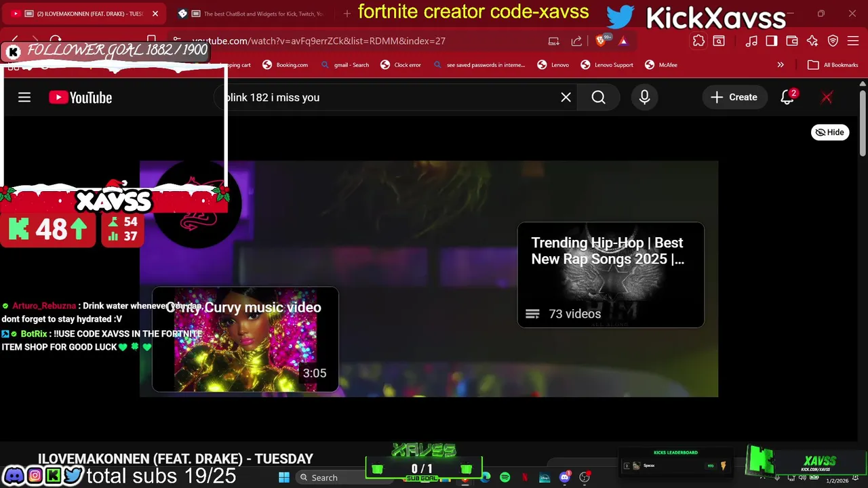This screenshot has width=868, height=488.
Task: Open the saved passwords bookmark
Action: point(479,65)
